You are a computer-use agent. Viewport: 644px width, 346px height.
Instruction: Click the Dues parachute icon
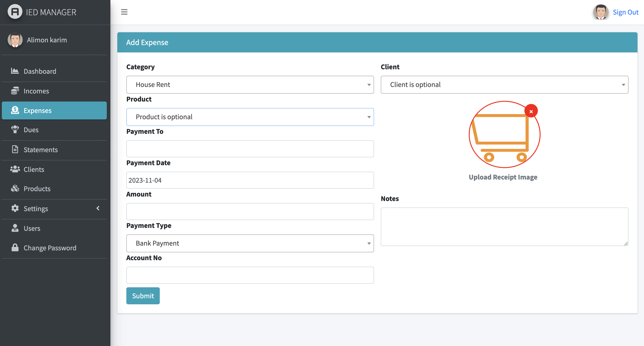(x=15, y=130)
